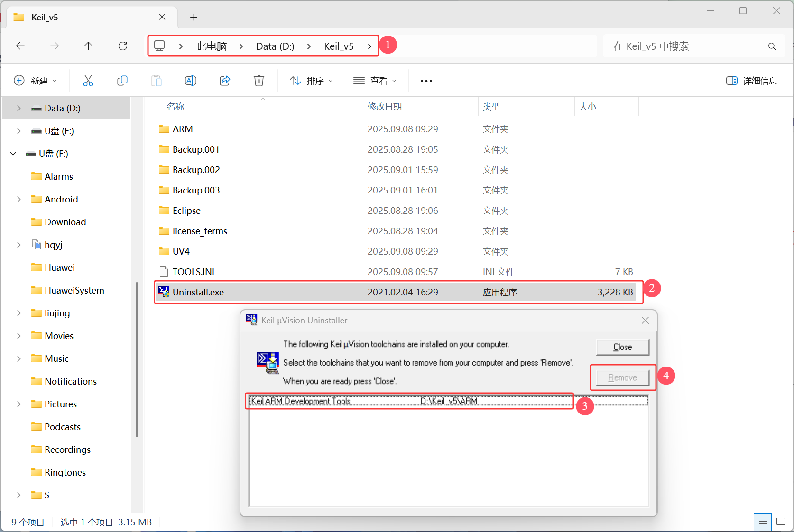Click the delete trash icon

259,81
